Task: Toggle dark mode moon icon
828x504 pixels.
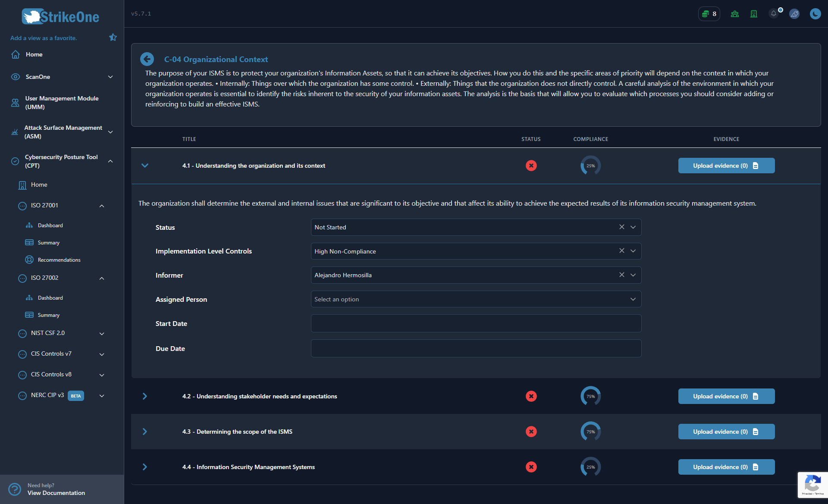Action: [x=815, y=14]
